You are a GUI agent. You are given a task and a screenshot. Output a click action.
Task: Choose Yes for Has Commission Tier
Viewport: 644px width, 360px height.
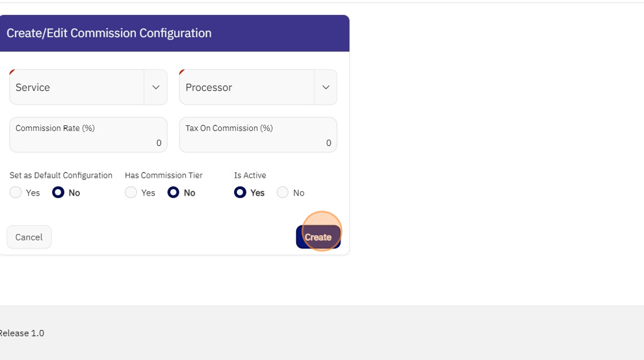131,193
